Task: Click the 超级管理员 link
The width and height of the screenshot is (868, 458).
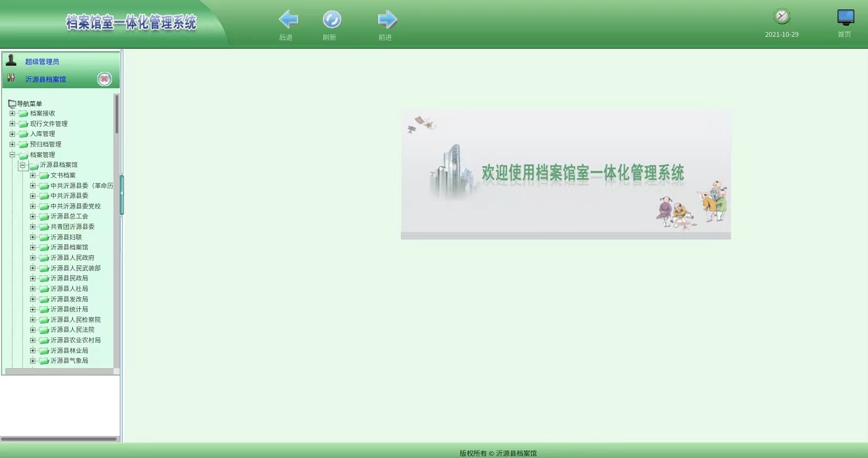Action: pyautogui.click(x=42, y=62)
